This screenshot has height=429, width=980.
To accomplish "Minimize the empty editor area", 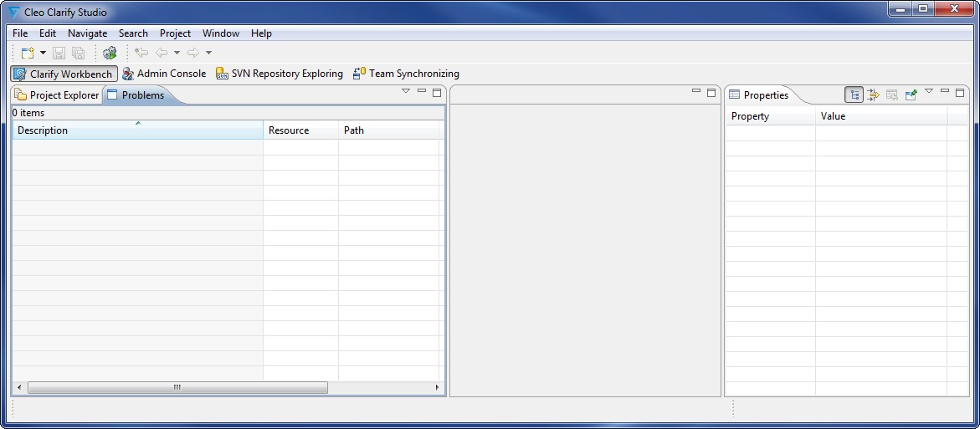I will (696, 91).
